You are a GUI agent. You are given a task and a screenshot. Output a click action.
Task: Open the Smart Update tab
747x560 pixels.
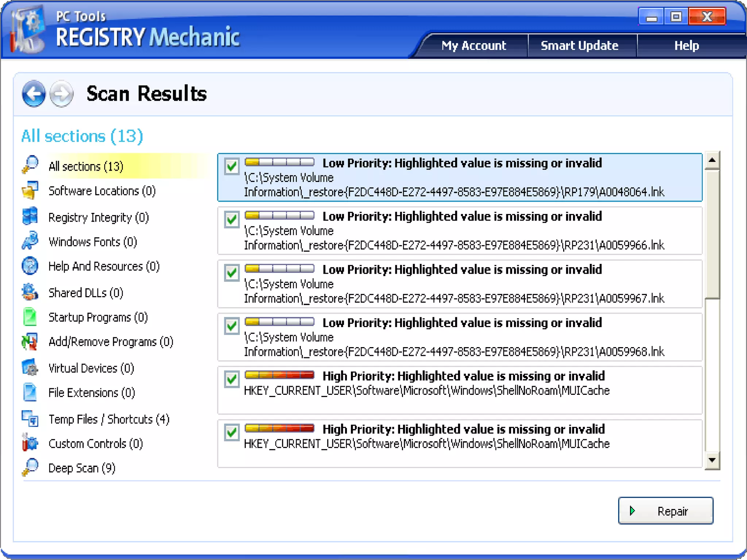coord(579,46)
